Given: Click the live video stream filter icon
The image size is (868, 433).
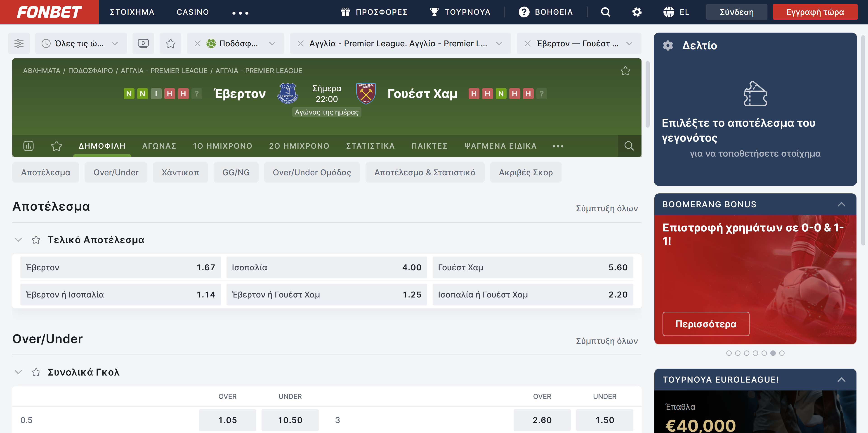Looking at the screenshot, I should point(143,43).
